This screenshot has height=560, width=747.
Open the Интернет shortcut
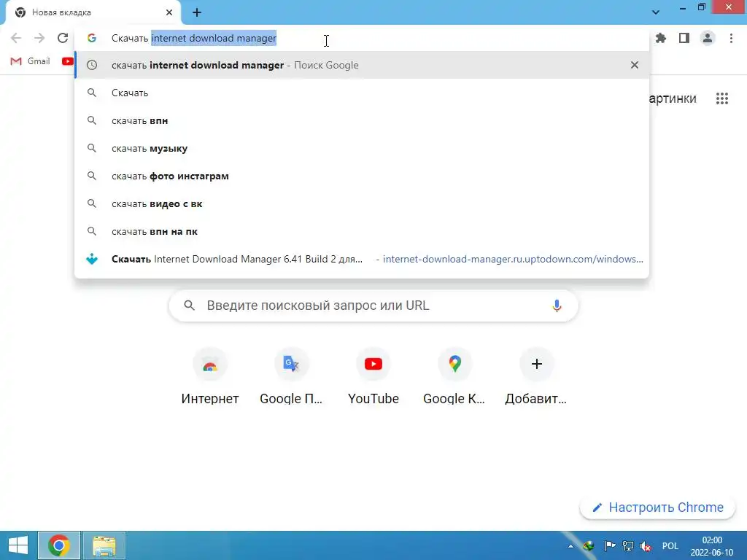click(x=210, y=377)
